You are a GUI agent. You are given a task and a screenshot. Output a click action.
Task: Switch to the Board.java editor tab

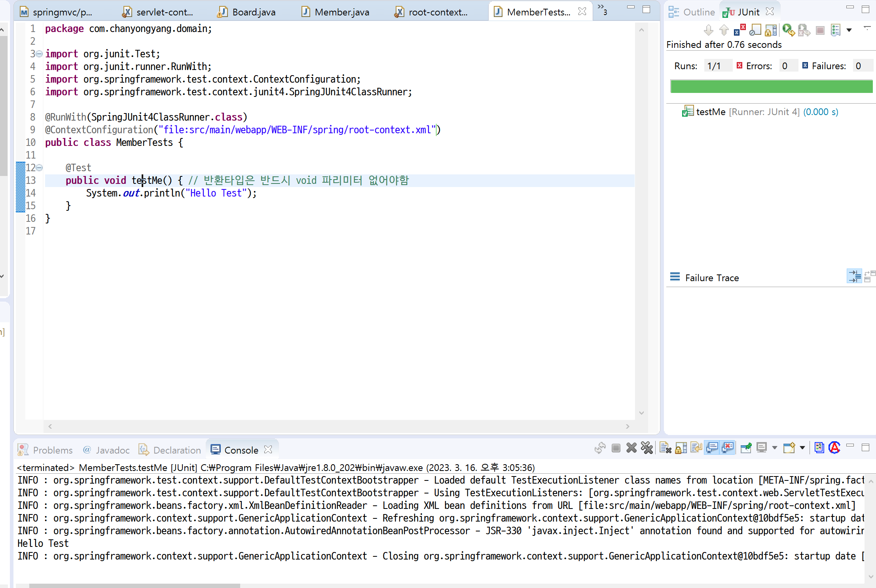(x=254, y=12)
